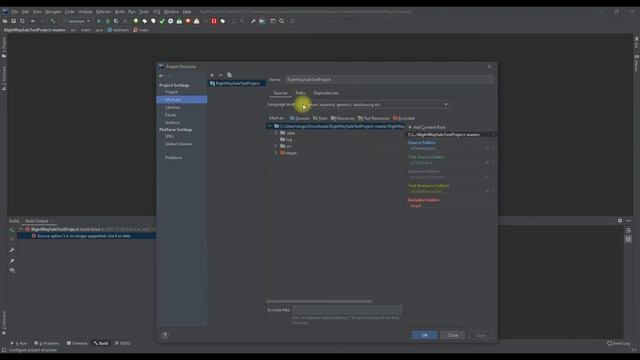The height and width of the screenshot is (360, 640).
Task: Click the OK button
Action: (x=424, y=335)
